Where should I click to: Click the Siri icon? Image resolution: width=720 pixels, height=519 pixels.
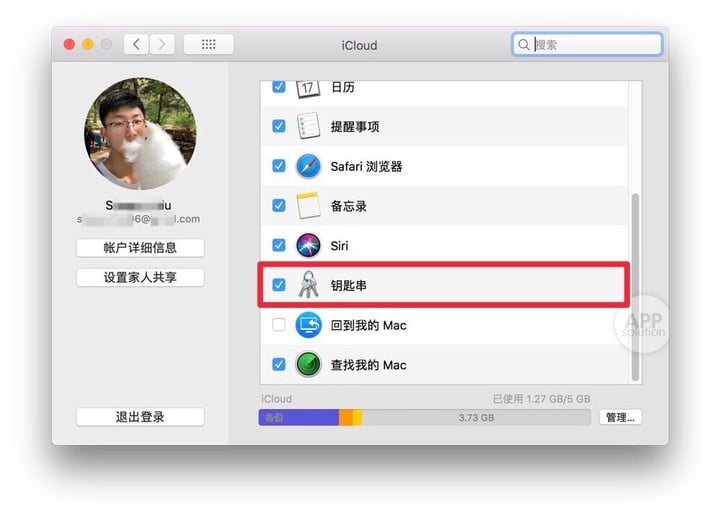[308, 245]
